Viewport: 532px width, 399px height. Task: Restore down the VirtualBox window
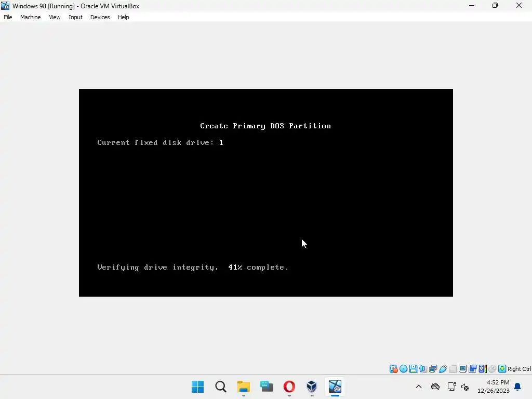(x=495, y=6)
